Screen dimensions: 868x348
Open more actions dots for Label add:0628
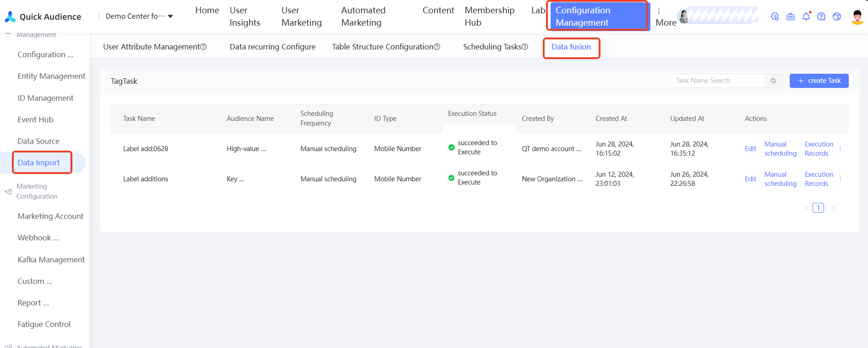click(841, 149)
